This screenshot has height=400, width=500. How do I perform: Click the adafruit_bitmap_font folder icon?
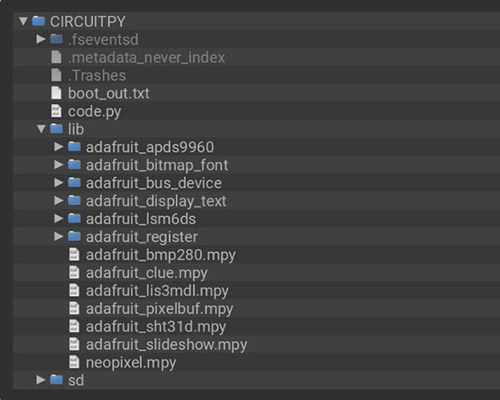(74, 165)
